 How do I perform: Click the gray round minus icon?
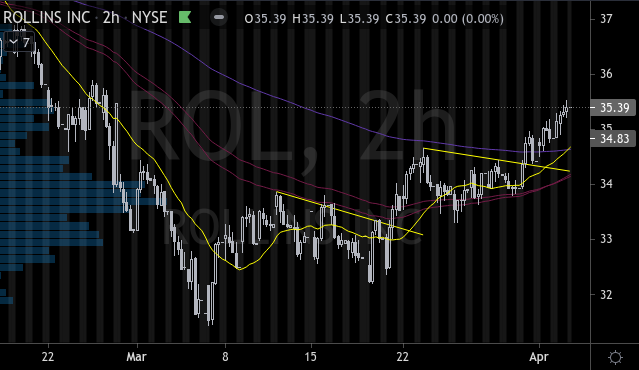click(x=219, y=18)
